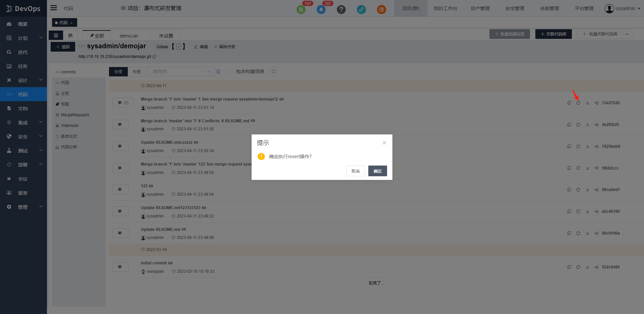This screenshot has height=314, width=644.
Task: Toggle the '包含构建信息' checkbox
Action: (x=230, y=71)
